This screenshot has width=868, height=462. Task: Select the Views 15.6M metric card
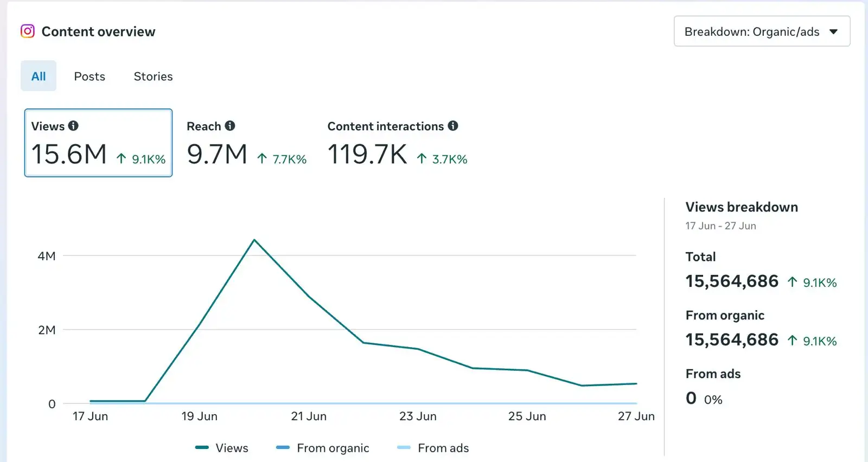click(98, 143)
